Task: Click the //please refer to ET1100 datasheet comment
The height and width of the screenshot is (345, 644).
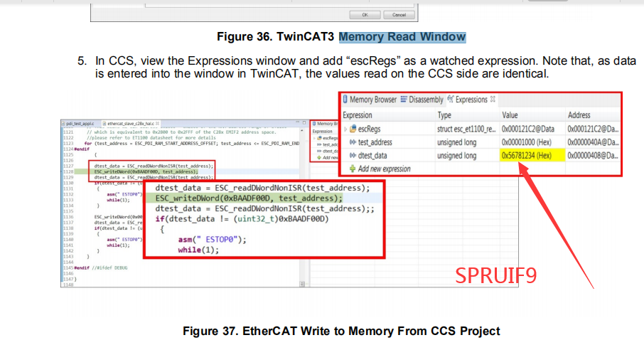Action: pyautogui.click(x=151, y=138)
